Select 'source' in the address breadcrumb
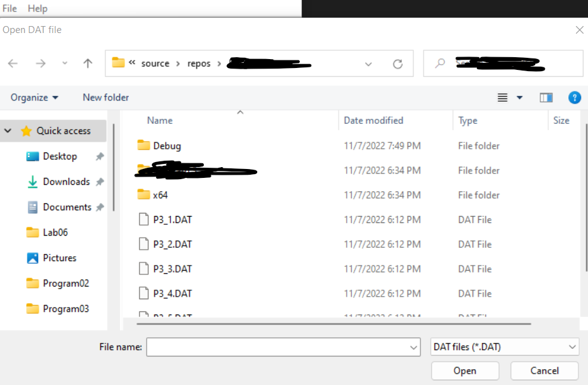Image resolution: width=588 pixels, height=385 pixels. (155, 64)
